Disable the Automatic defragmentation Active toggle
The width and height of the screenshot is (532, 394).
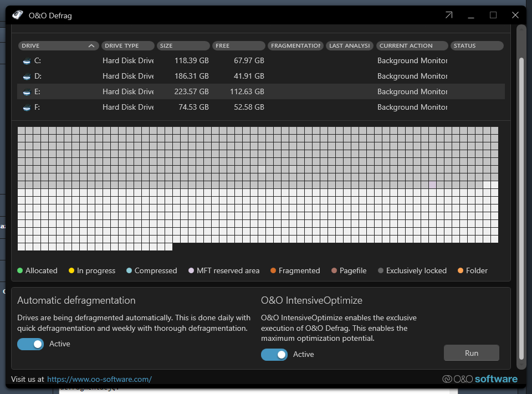[30, 344]
